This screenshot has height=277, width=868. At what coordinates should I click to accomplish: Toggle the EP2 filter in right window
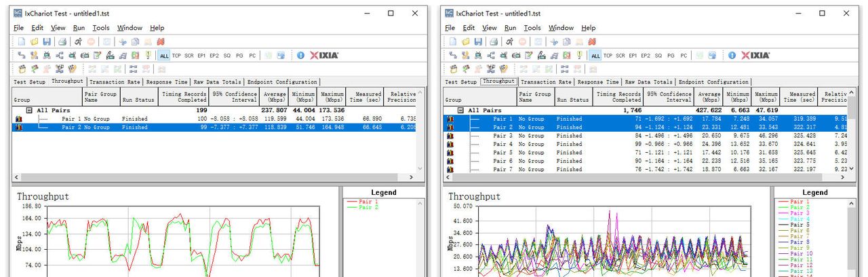point(646,56)
